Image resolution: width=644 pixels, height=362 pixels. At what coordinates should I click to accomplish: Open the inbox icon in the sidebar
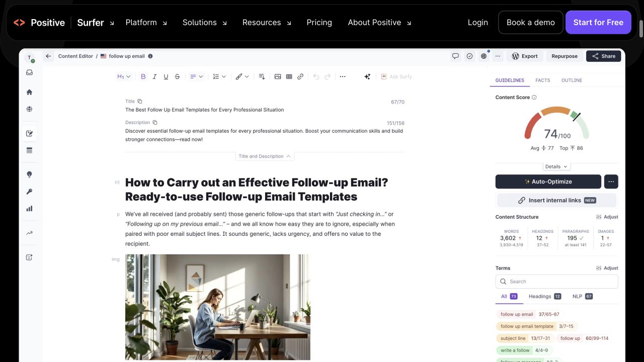29,72
